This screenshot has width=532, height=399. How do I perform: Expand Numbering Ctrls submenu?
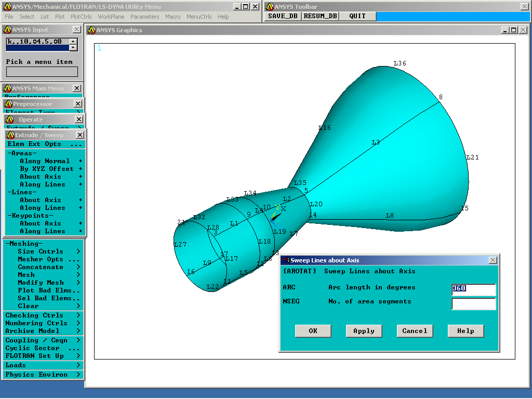[x=43, y=323]
